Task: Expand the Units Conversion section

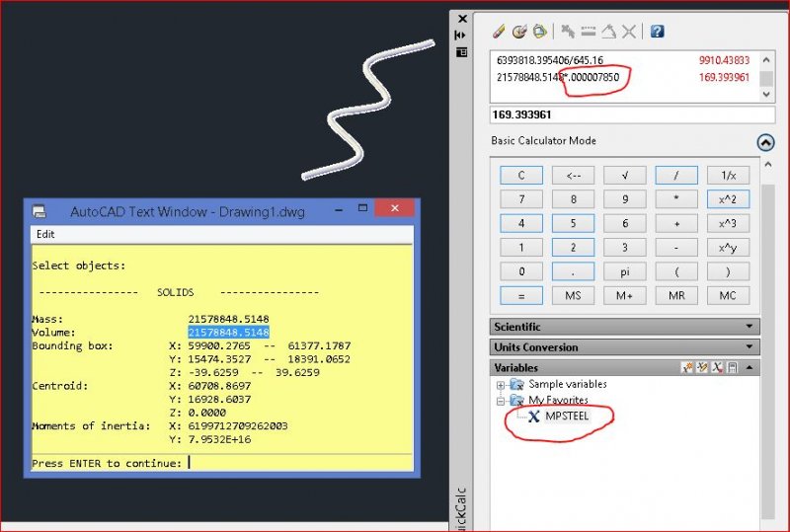Action: click(750, 346)
